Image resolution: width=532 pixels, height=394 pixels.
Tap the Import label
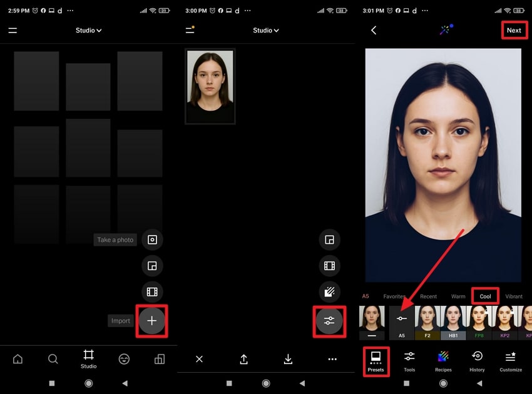pyautogui.click(x=120, y=321)
